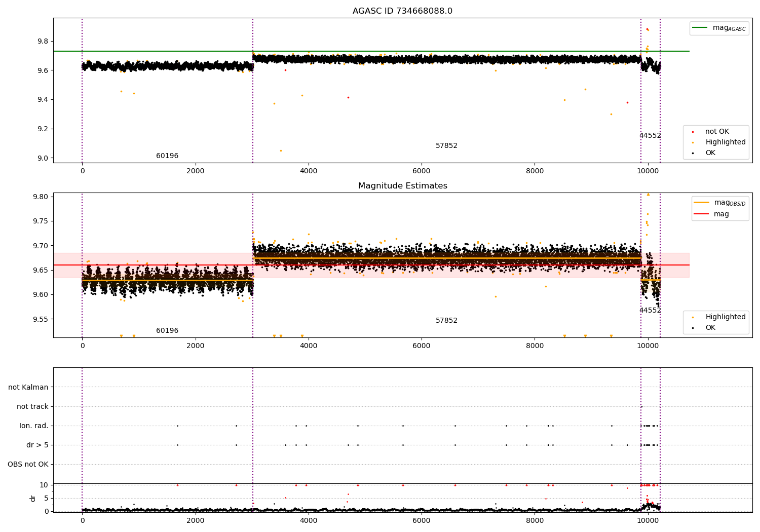The image size is (760, 532).
Task: Click obsid label "44552" in Magnitude Estimates panel
Action: pyautogui.click(x=650, y=311)
